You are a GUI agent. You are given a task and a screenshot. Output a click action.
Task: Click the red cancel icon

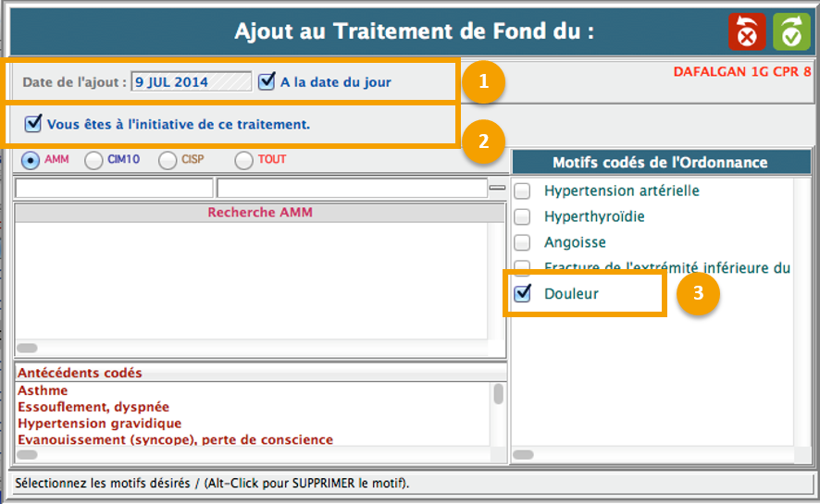tap(747, 31)
